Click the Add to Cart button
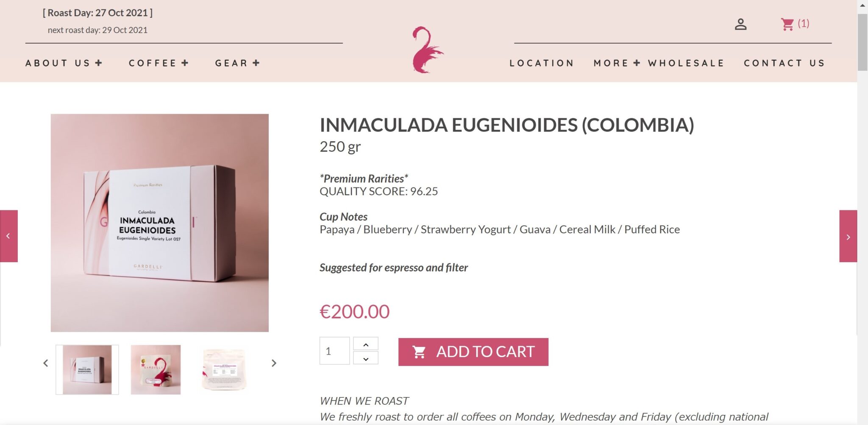The width and height of the screenshot is (868, 425). click(473, 352)
